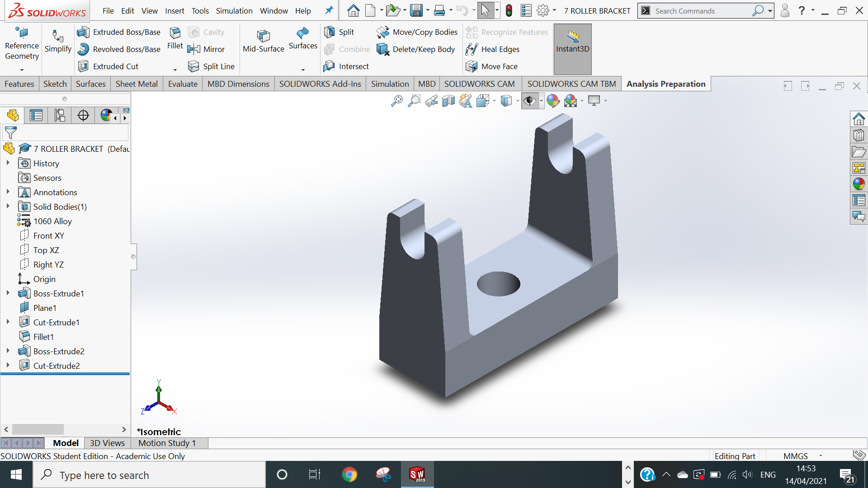Open Display Style dropdown

tap(517, 101)
